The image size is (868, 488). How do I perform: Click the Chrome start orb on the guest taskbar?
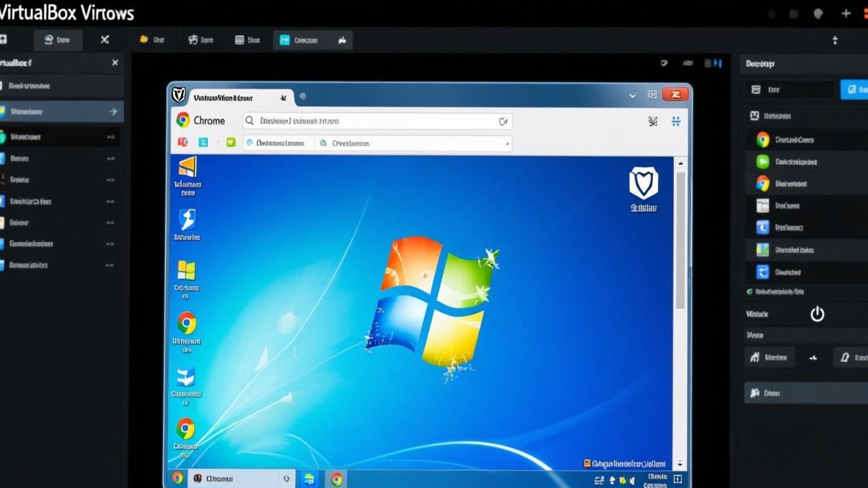[178, 478]
